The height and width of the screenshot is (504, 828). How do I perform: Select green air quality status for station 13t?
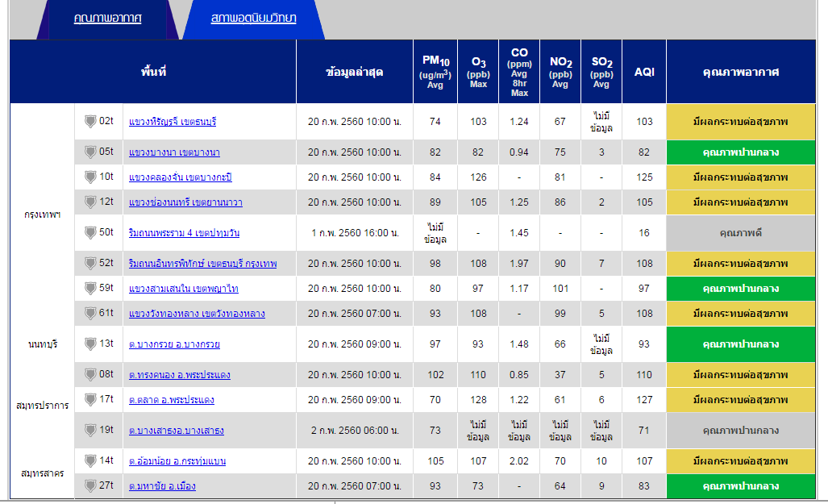tap(741, 344)
